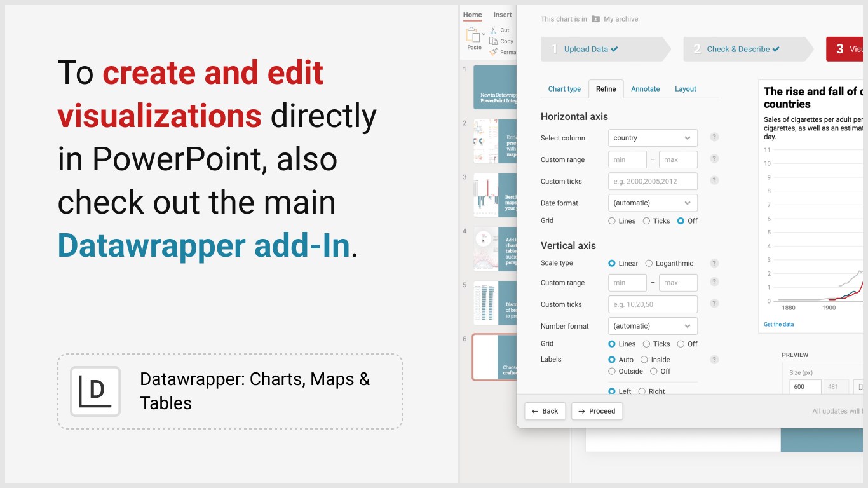Click vertical Custom range max field
Viewport: 868px width, 488px height.
(678, 283)
